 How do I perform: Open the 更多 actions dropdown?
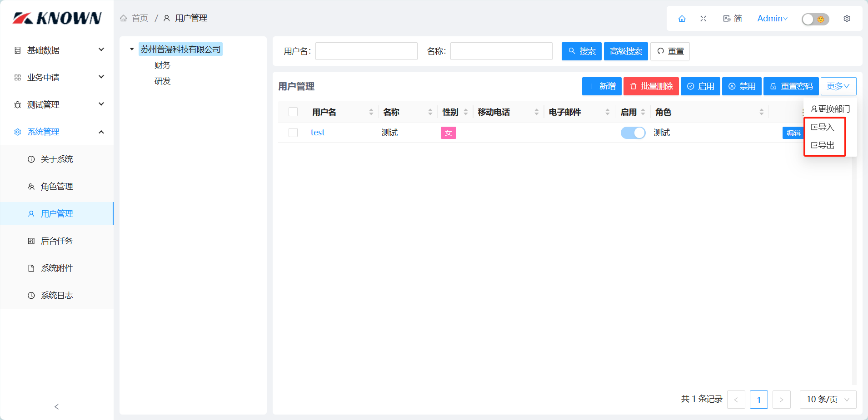[838, 86]
